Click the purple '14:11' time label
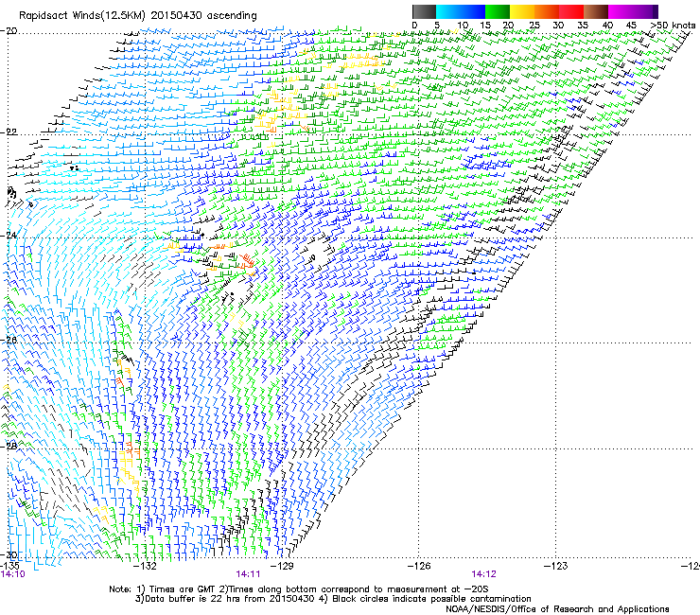This screenshot has height=615, width=700. click(248, 574)
